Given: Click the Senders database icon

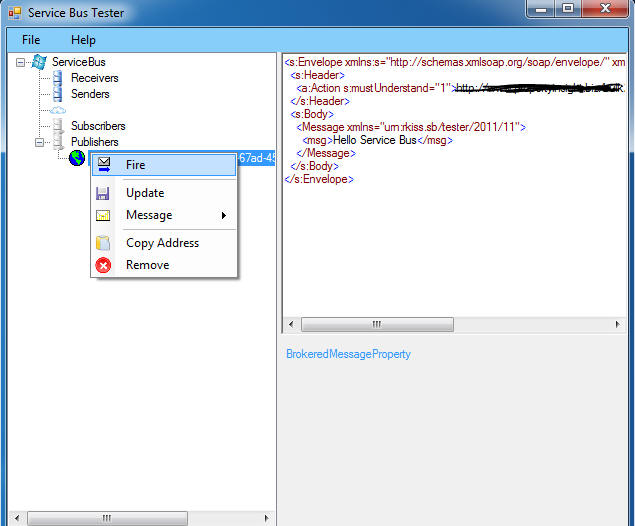Looking at the screenshot, I should [x=58, y=94].
